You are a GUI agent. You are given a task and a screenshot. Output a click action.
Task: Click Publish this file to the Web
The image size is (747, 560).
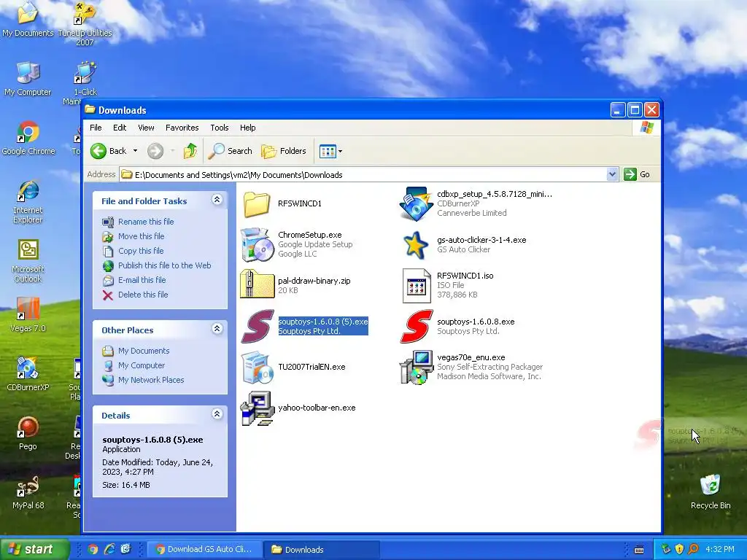click(164, 265)
